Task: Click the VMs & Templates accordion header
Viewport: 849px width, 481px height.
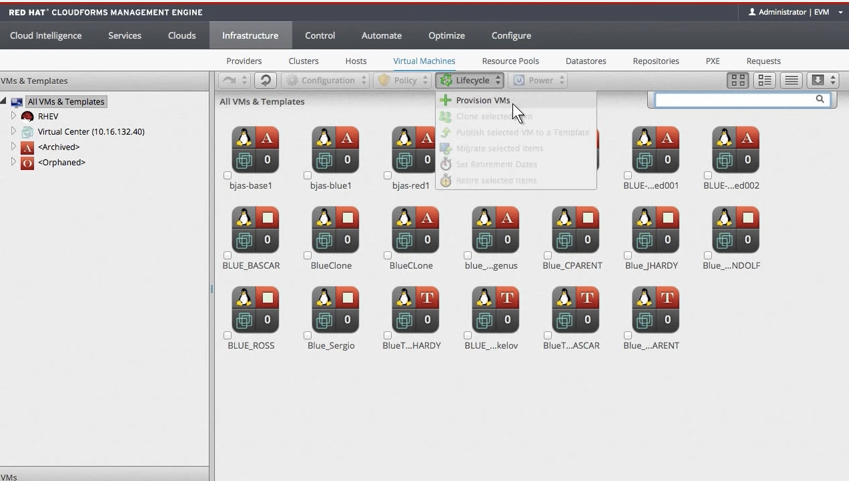Action: pos(105,81)
